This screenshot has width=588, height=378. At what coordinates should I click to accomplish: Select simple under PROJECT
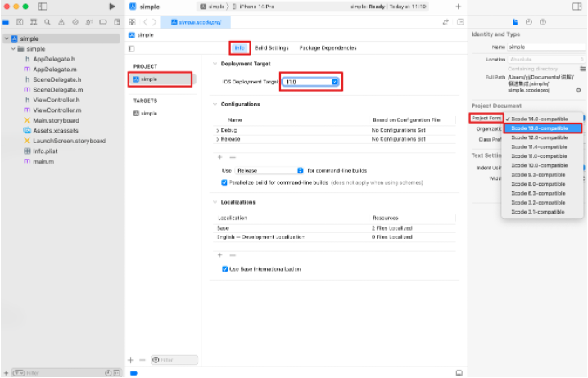pyautogui.click(x=162, y=79)
